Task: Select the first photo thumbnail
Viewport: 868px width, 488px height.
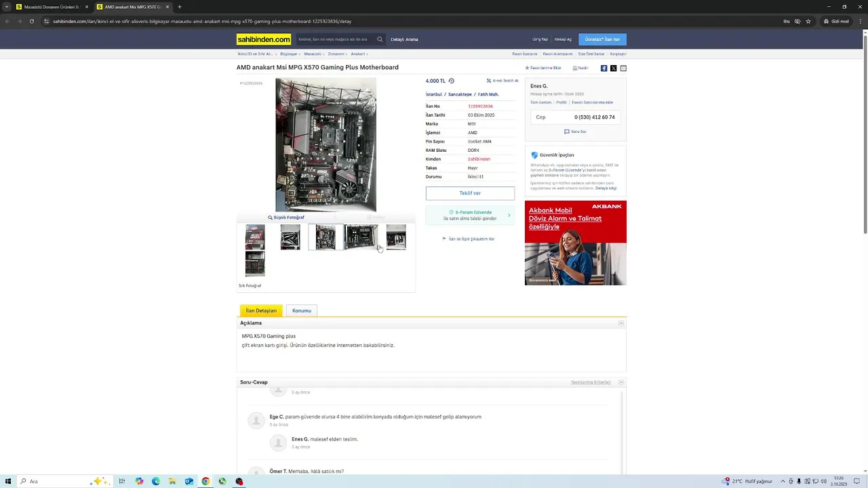Action: (x=255, y=237)
